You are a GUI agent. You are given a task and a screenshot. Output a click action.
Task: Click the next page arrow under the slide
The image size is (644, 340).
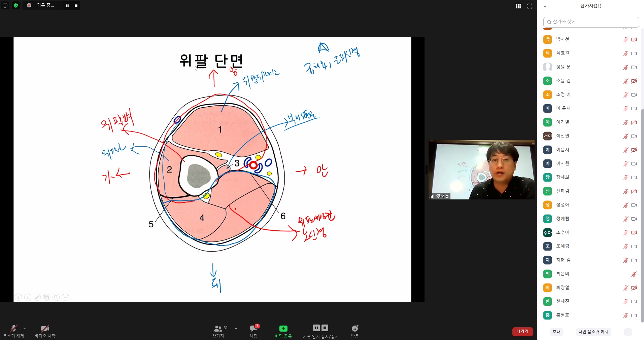tap(28, 297)
